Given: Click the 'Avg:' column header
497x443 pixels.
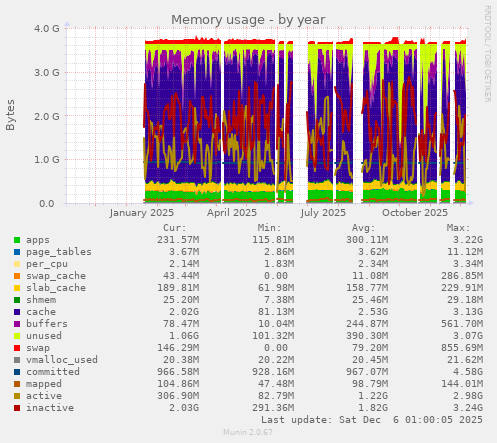Looking at the screenshot, I should pos(364,228).
